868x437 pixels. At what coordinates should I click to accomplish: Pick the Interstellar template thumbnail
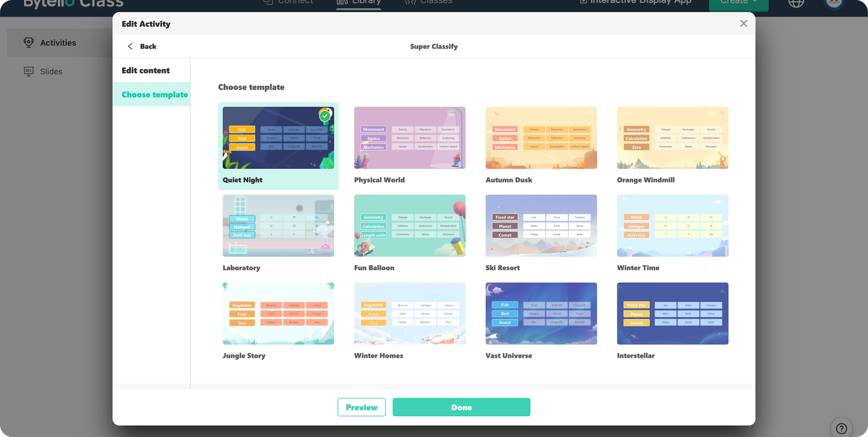tap(672, 314)
